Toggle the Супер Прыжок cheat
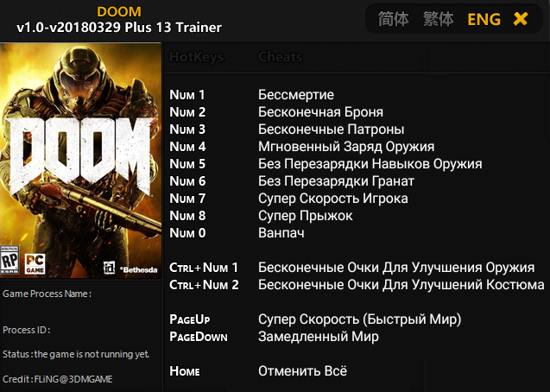 305,216
